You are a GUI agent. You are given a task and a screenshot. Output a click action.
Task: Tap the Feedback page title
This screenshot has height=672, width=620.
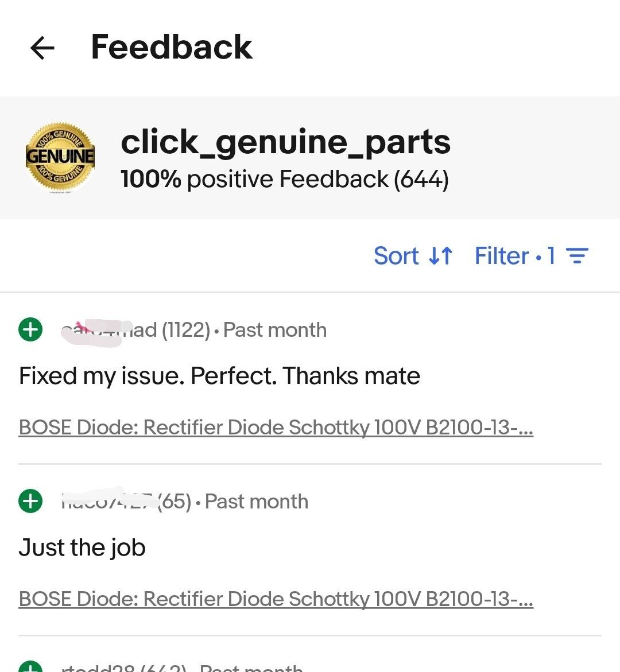tap(172, 47)
